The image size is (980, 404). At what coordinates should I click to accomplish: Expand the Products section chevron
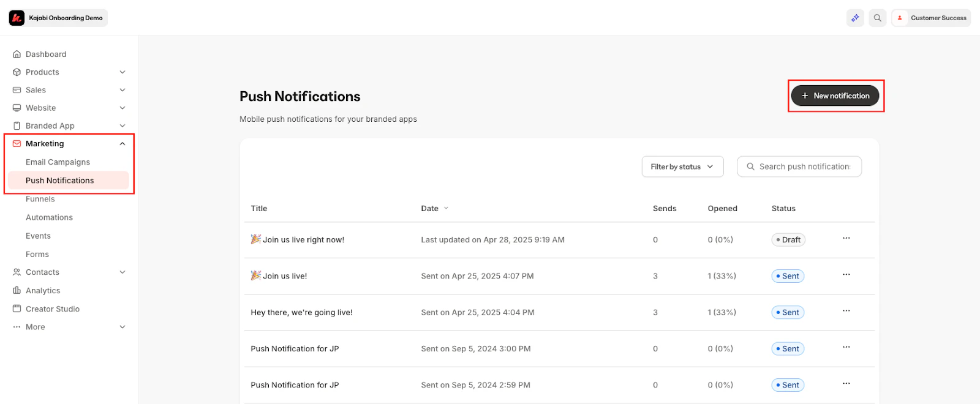(123, 72)
